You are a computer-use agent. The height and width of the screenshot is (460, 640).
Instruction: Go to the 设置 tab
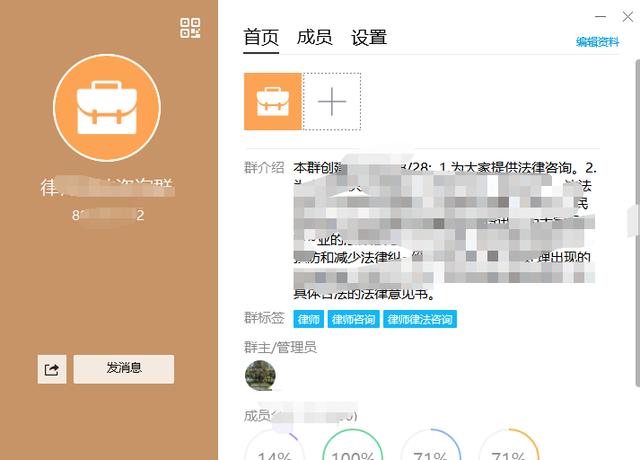(x=369, y=38)
